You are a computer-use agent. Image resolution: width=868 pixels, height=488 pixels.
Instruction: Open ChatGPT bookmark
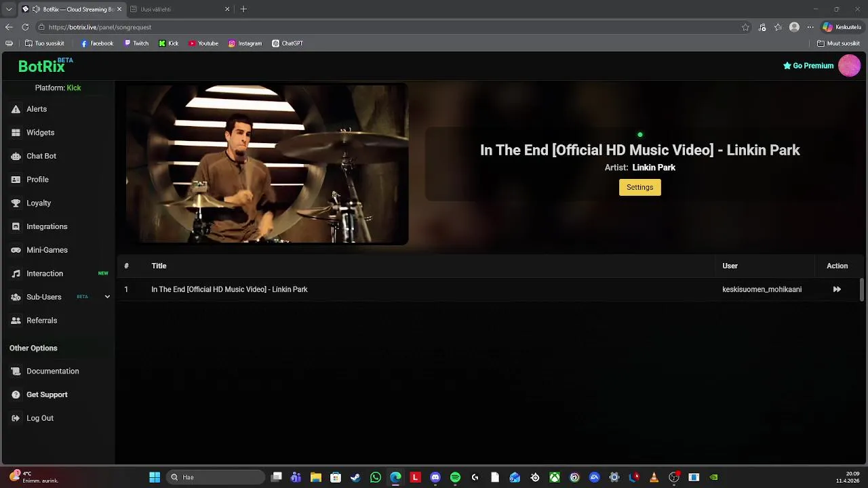click(288, 43)
